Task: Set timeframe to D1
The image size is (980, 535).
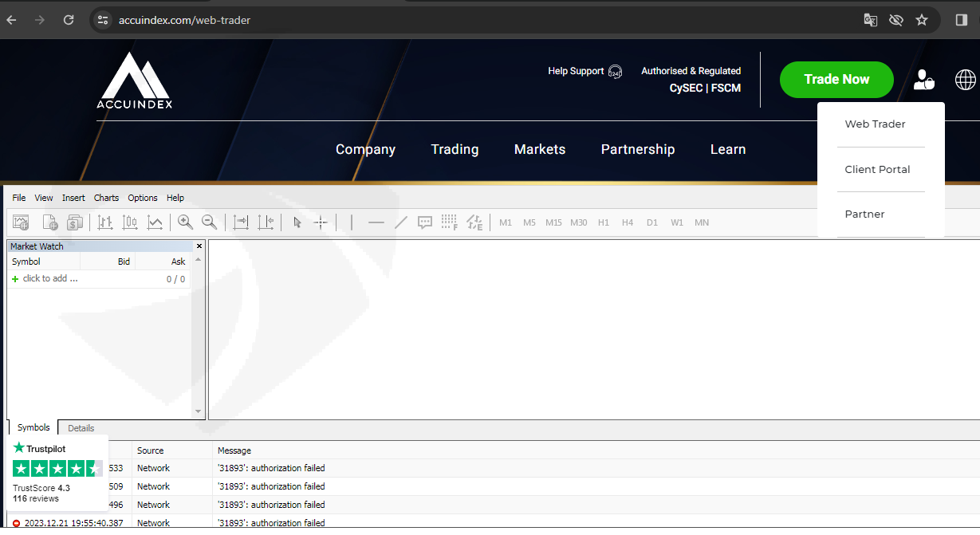Action: click(x=652, y=222)
